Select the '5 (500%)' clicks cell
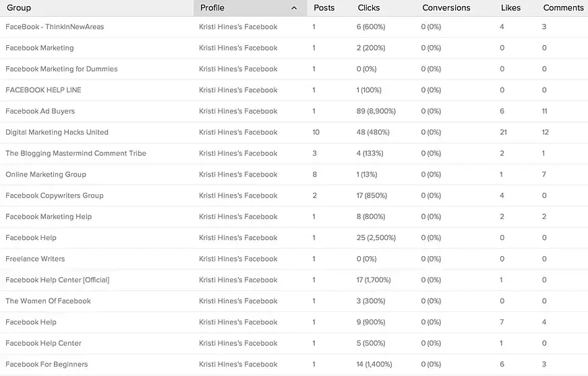This screenshot has height=376, width=588. tap(371, 344)
